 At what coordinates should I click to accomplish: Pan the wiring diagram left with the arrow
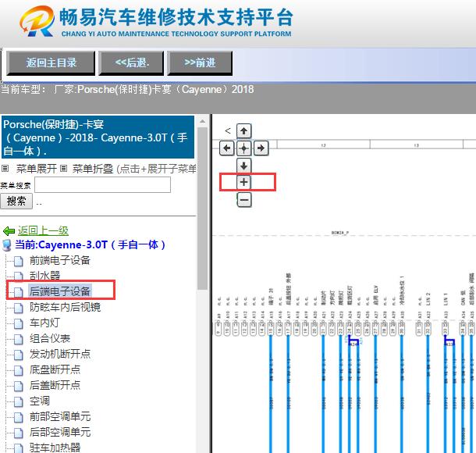[x=227, y=148]
